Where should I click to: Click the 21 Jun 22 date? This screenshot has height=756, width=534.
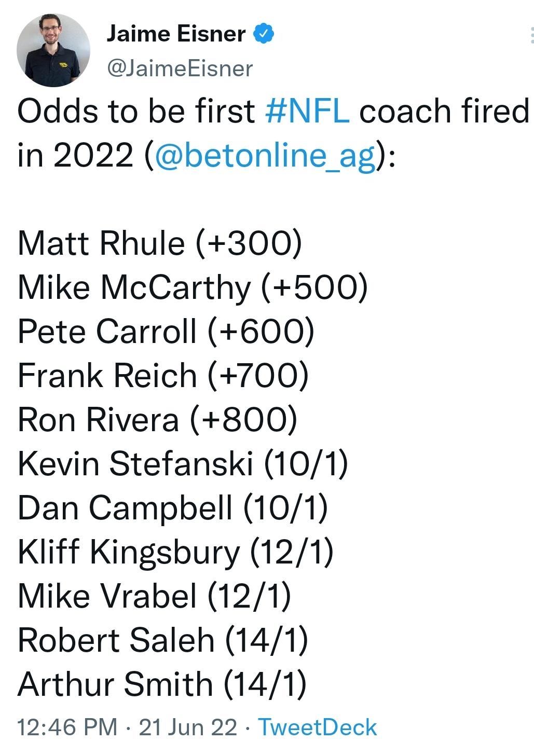click(x=188, y=727)
